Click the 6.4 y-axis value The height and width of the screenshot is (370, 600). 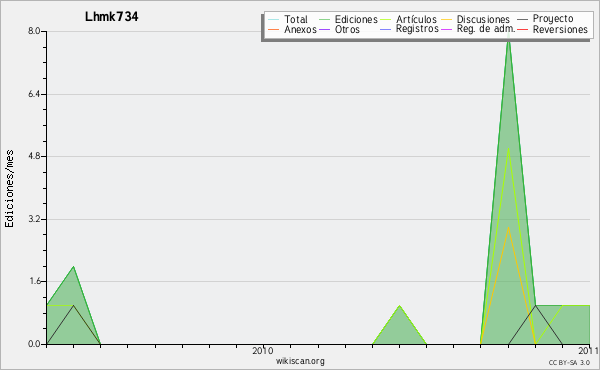34,94
